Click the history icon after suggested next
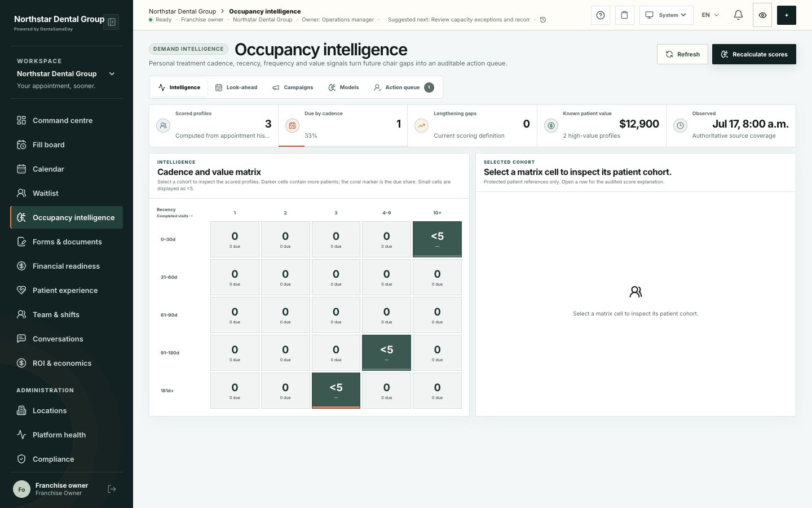 tap(543, 20)
